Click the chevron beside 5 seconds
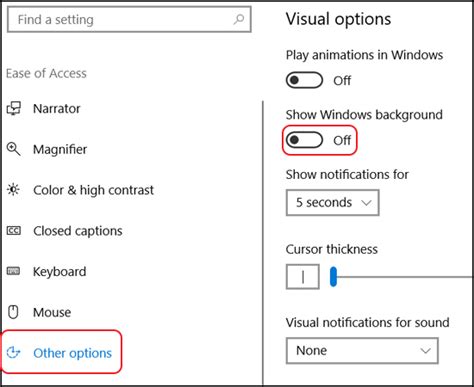 point(366,203)
